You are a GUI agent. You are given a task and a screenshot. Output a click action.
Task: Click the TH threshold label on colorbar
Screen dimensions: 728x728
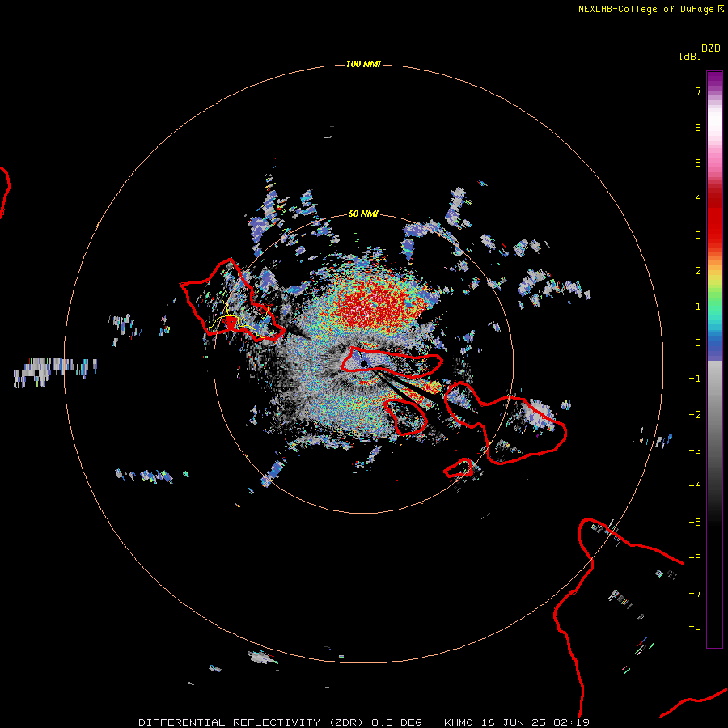(x=695, y=630)
